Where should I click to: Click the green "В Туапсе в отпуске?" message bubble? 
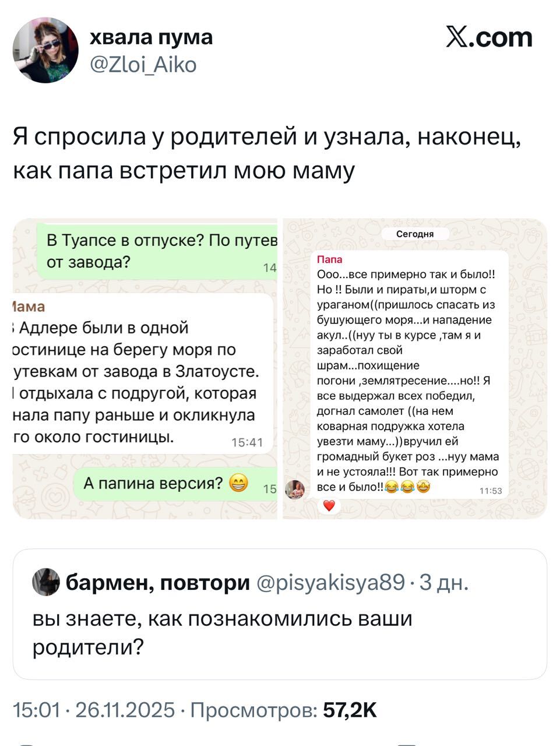(157, 251)
